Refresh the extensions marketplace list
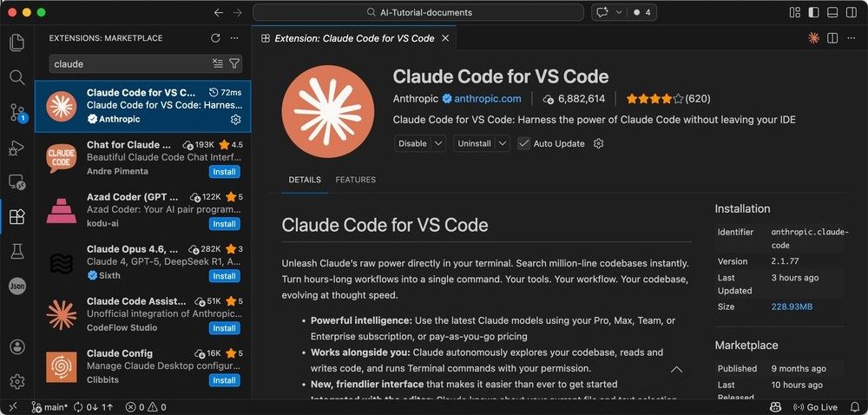 tap(215, 38)
